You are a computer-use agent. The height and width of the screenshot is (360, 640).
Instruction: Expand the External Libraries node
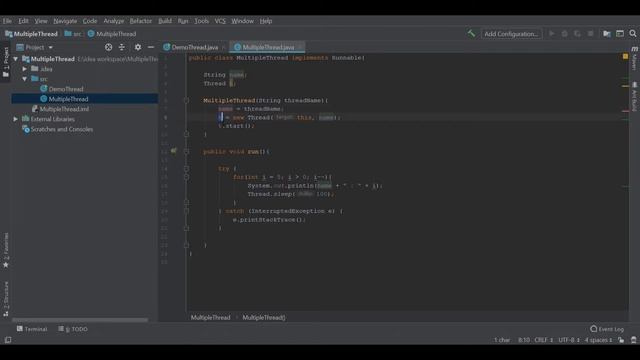(16, 119)
